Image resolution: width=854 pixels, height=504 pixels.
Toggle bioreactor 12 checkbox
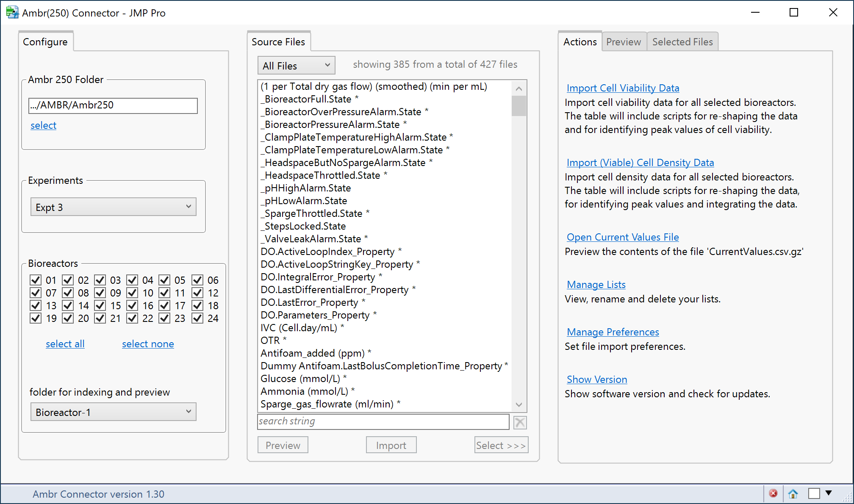[197, 293]
